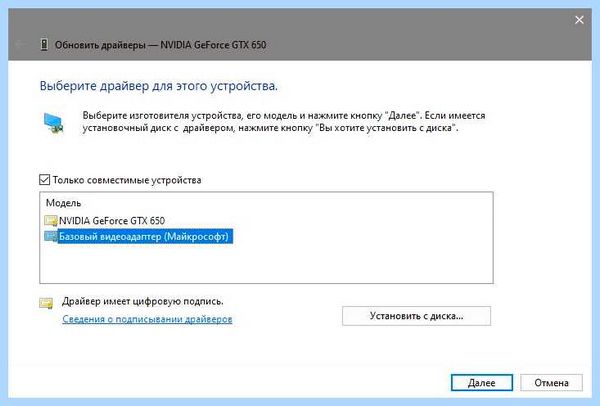
Task: Click the digital signature certificate icon
Action: click(46, 303)
